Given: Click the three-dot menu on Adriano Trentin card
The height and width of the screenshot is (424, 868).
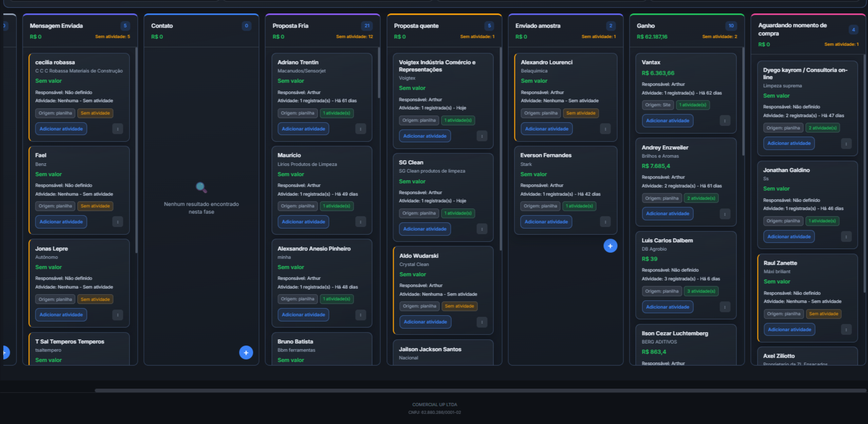Looking at the screenshot, I should 360,129.
